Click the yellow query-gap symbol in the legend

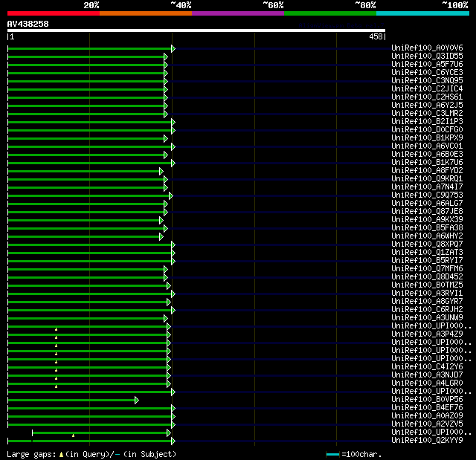pyautogui.click(x=61, y=454)
